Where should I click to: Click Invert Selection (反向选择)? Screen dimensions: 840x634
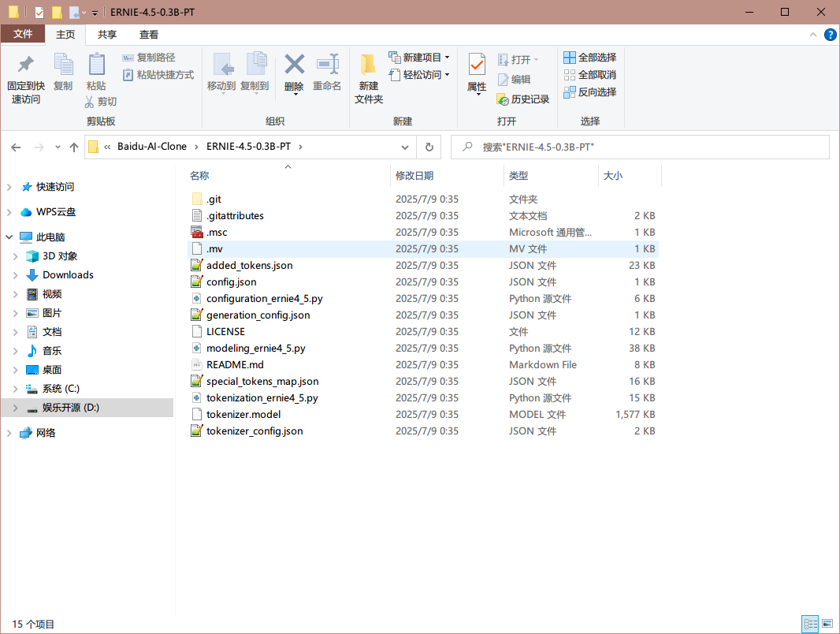(590, 91)
